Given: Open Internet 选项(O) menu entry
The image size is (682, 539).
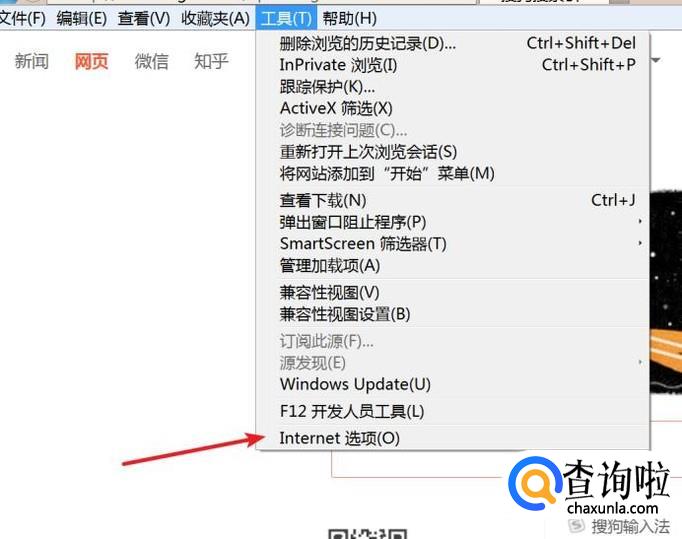Looking at the screenshot, I should click(453, 438).
